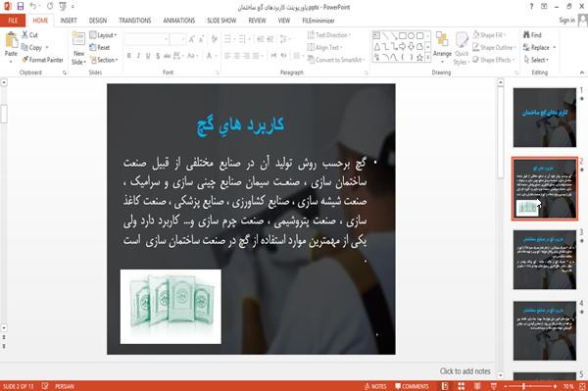This screenshot has width=588, height=391.
Task: Select the Format Painter tool
Action: point(42,60)
